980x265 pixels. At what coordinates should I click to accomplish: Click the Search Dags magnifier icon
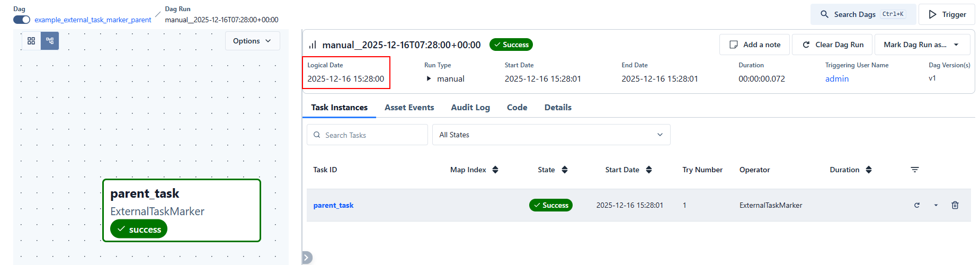825,14
